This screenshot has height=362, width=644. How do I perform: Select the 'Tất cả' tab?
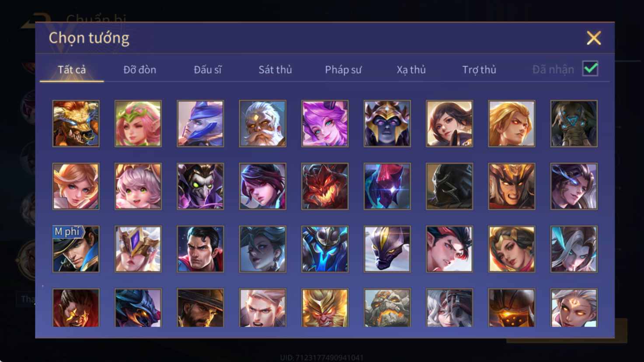pos(72,69)
